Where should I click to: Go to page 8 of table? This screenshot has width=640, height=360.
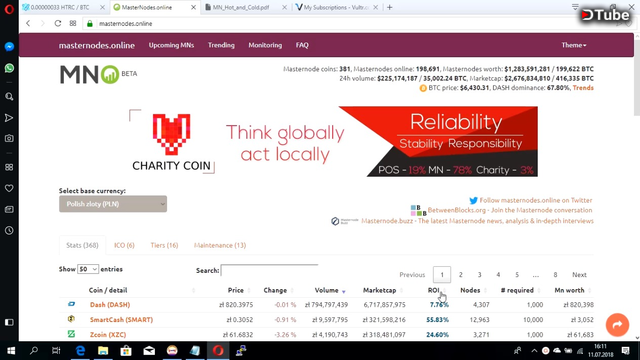point(555,275)
